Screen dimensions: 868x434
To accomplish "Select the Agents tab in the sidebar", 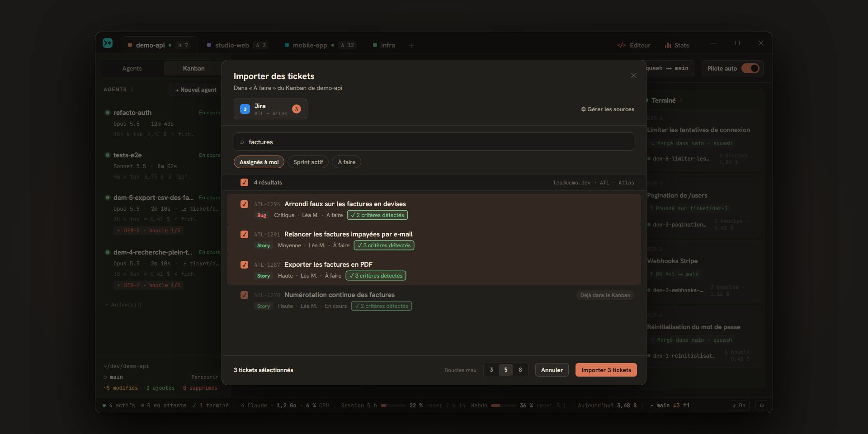I will 132,68.
